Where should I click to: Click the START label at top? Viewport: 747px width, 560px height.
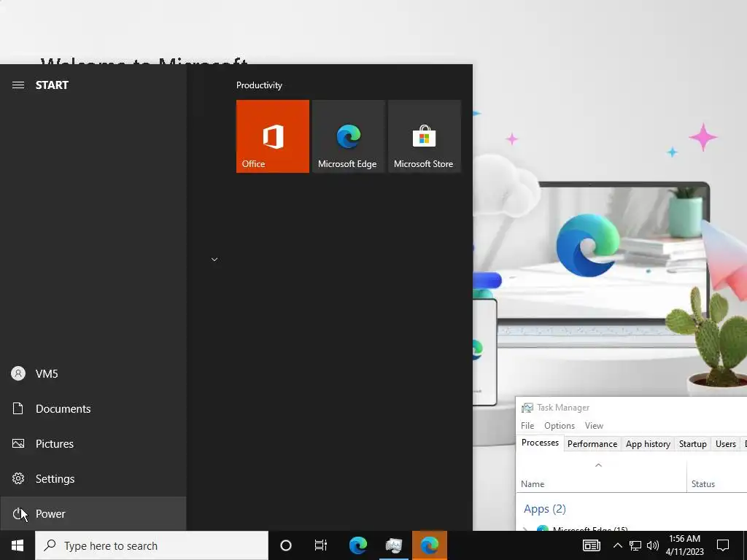click(52, 85)
